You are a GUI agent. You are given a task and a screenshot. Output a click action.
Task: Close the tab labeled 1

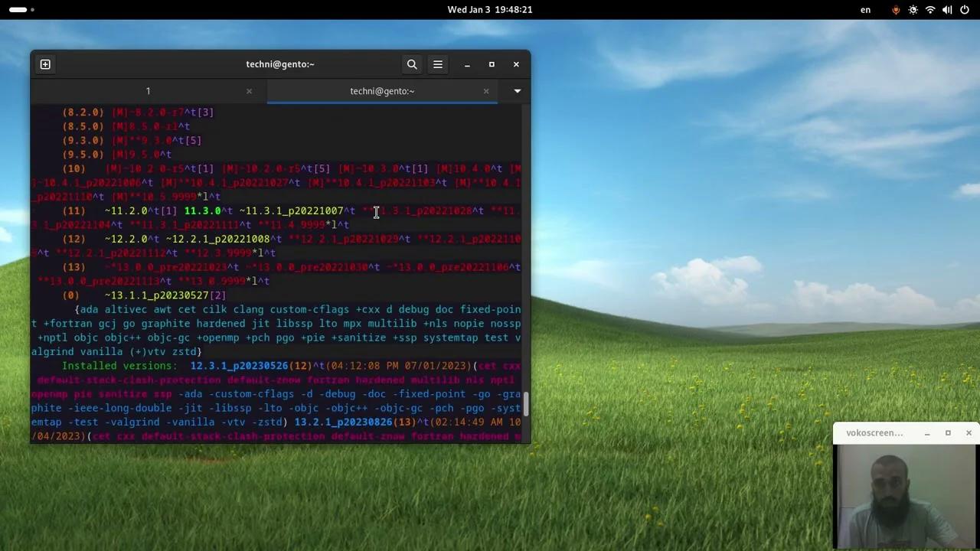(x=249, y=91)
